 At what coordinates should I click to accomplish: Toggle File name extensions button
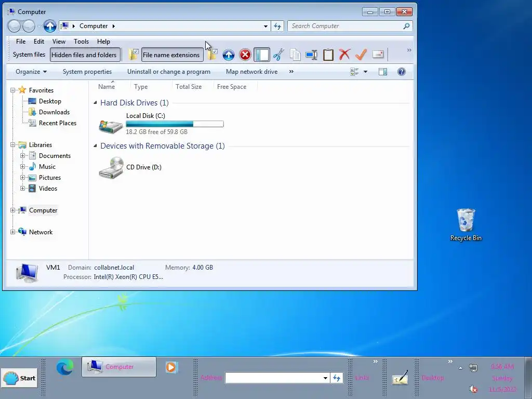point(172,55)
